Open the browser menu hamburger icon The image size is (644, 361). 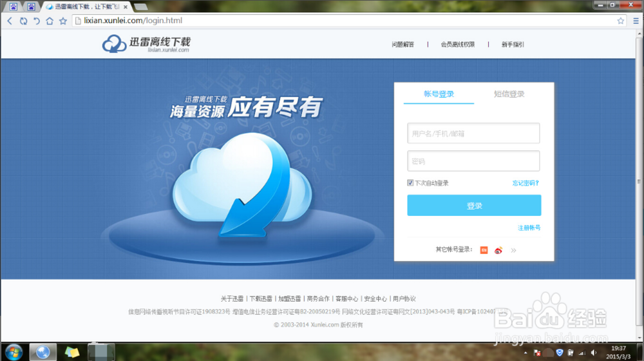pos(636,21)
